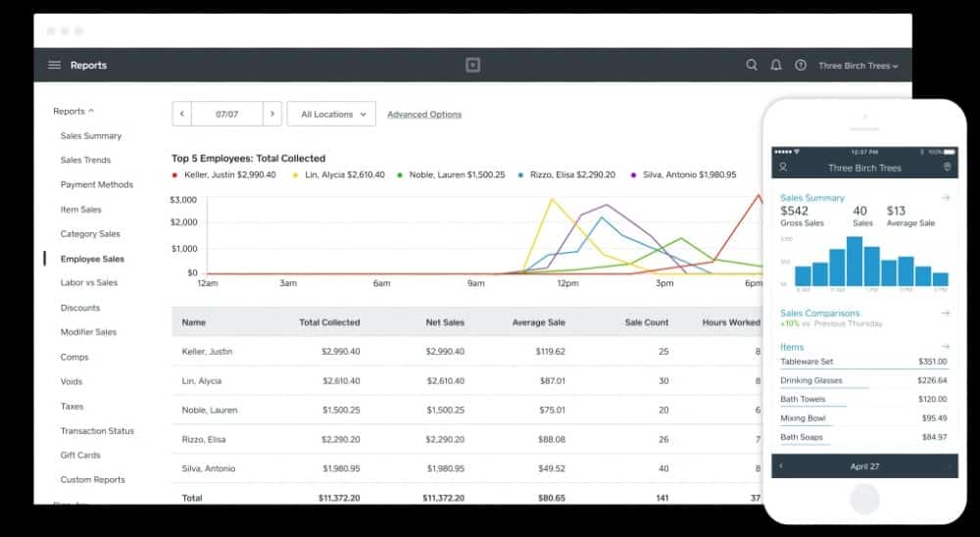
Task: Sort by Sale Count column header
Action: (x=647, y=322)
